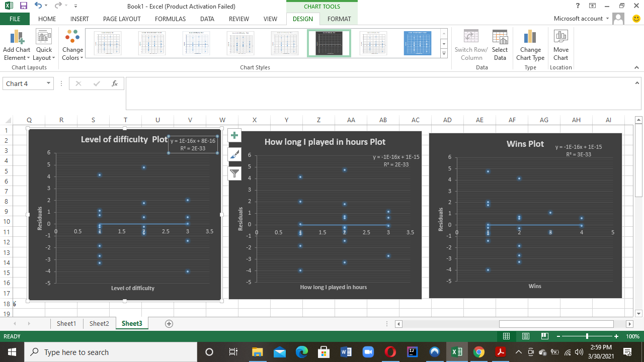644x362 pixels.
Task: Switch to Page Break Preview
Action: pos(544,336)
